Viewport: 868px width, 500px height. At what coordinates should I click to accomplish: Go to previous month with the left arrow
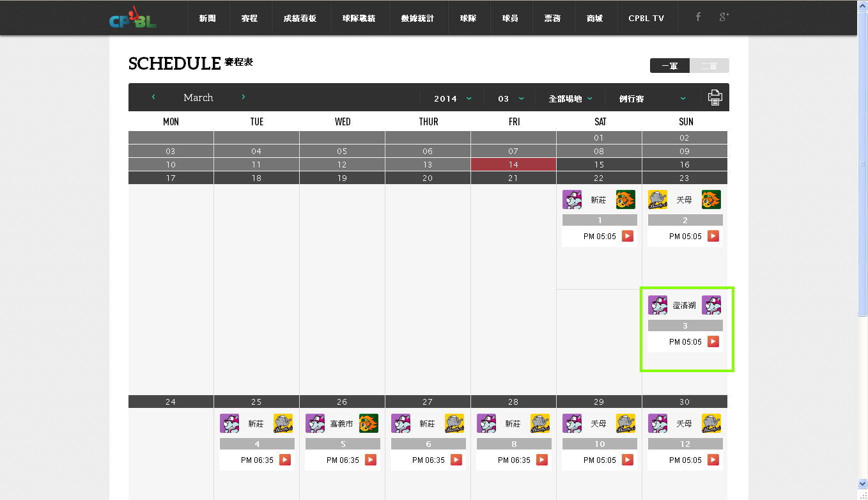(x=153, y=97)
